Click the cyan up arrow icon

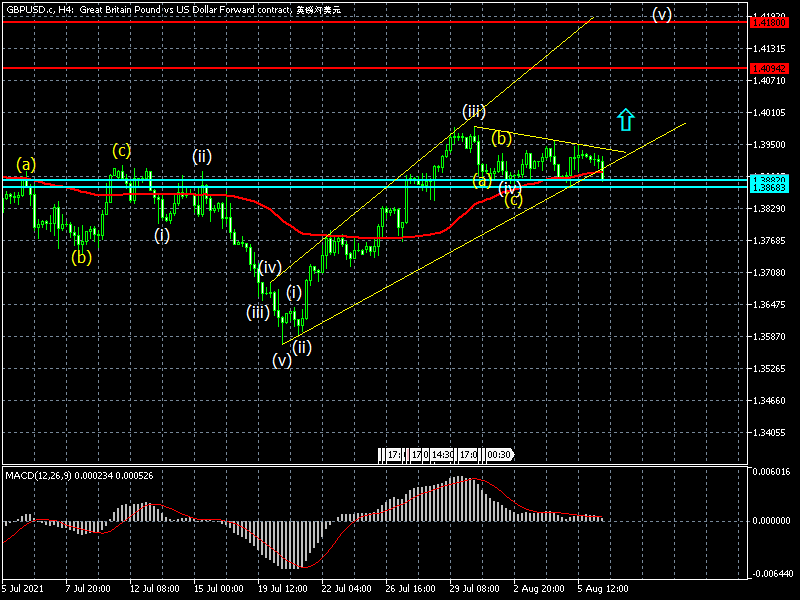(626, 120)
